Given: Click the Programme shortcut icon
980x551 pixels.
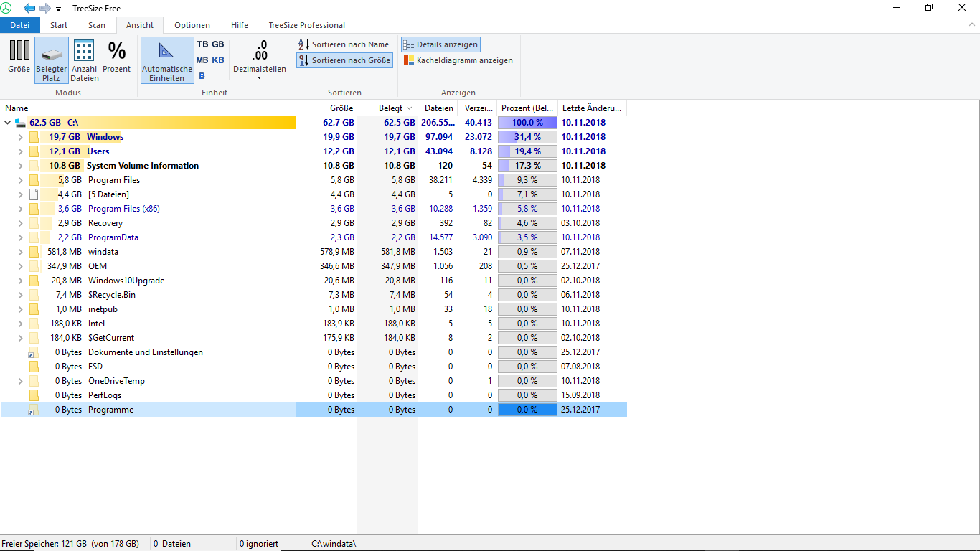Looking at the screenshot, I should pyautogui.click(x=34, y=410).
